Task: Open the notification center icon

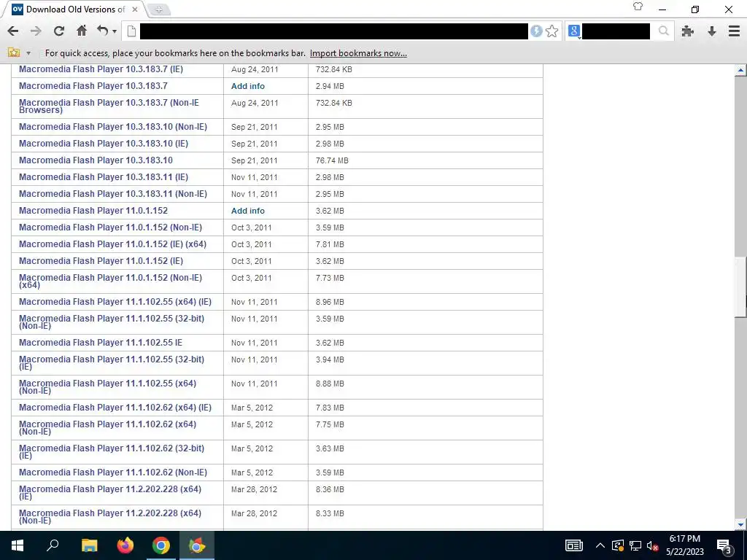Action: [x=724, y=545]
